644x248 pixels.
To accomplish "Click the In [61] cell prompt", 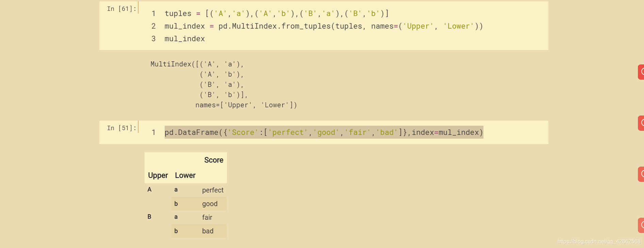I will coord(121,9).
